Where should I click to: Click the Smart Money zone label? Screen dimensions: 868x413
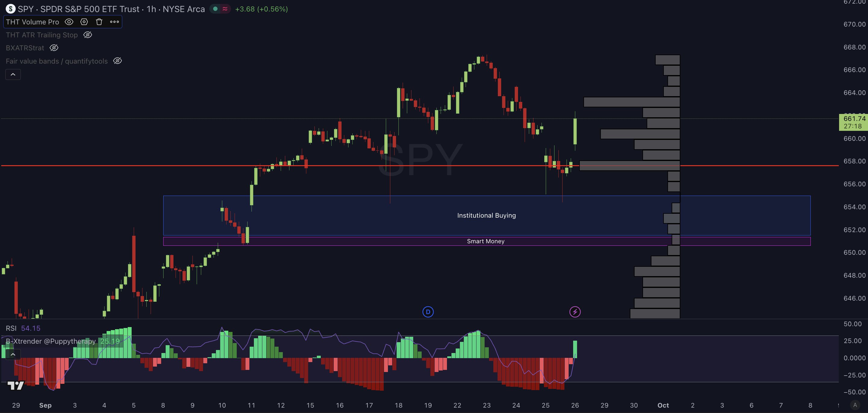click(x=486, y=241)
